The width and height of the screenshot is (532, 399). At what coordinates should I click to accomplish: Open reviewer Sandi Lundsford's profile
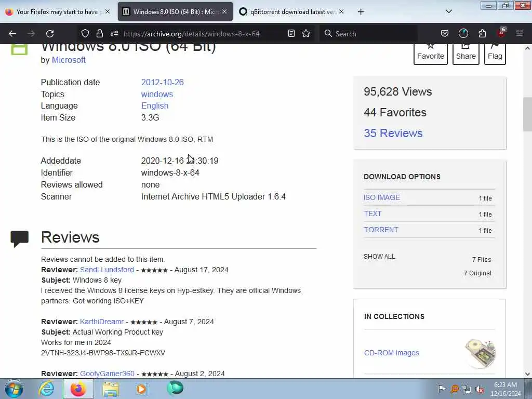(107, 270)
